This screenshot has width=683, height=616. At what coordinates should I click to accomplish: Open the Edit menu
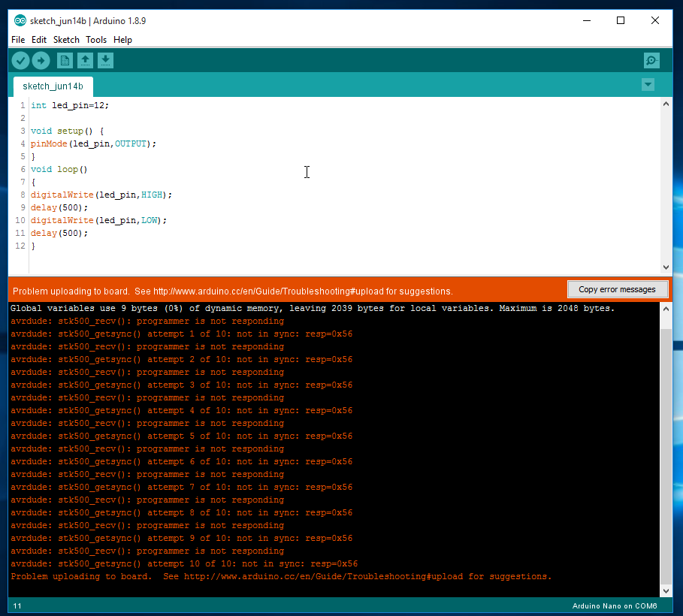click(39, 40)
